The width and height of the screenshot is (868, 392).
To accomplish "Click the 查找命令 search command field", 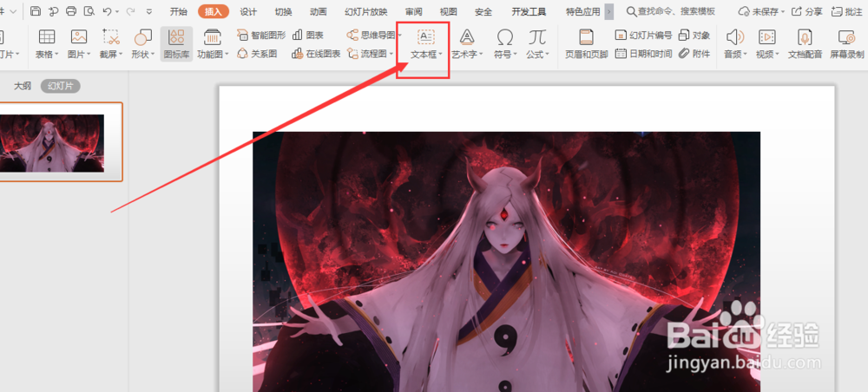I will coord(670,11).
